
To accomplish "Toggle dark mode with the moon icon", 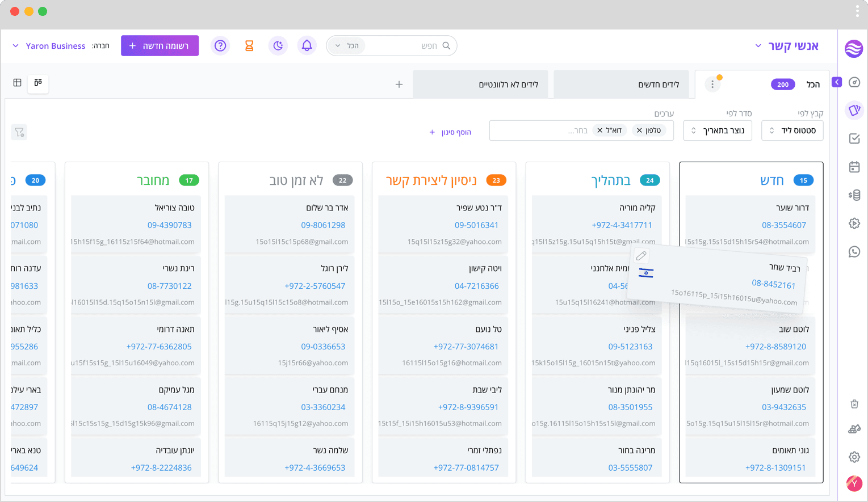I will click(278, 45).
